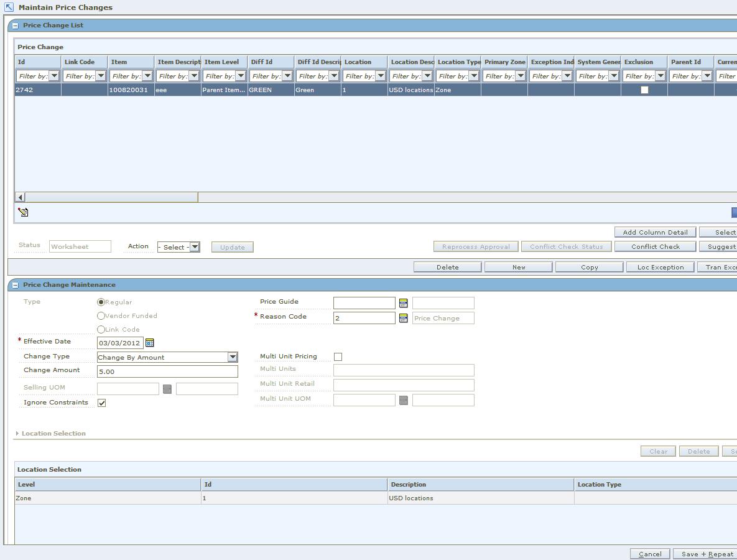This screenshot has height=560, width=737.
Task: Click the Cancel button
Action: (x=650, y=554)
